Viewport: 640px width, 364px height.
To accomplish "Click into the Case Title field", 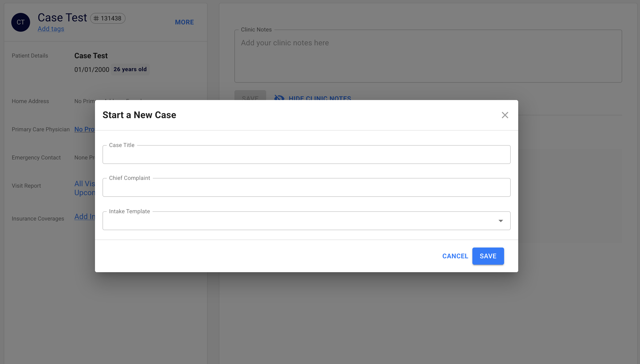I will pos(306,155).
